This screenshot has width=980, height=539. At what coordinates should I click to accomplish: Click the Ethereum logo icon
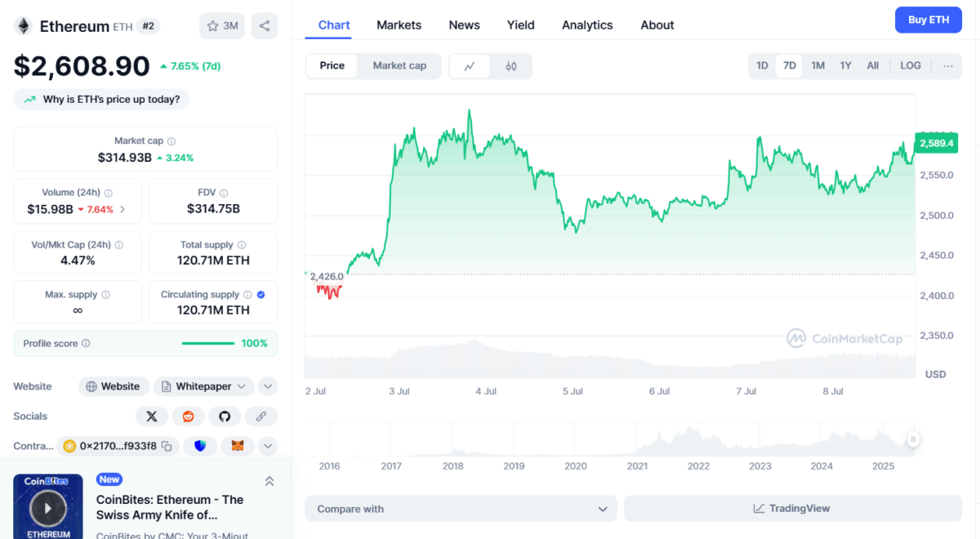coord(23,26)
